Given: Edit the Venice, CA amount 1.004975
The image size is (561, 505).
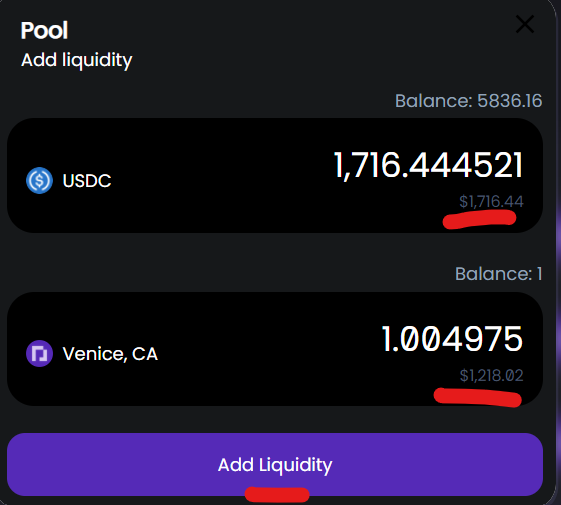Looking at the screenshot, I should tap(452, 339).
